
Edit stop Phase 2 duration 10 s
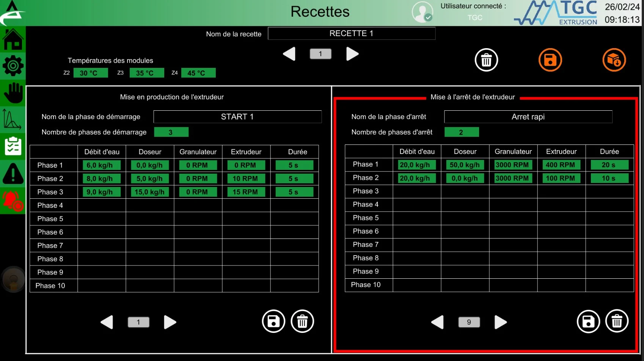(610, 178)
